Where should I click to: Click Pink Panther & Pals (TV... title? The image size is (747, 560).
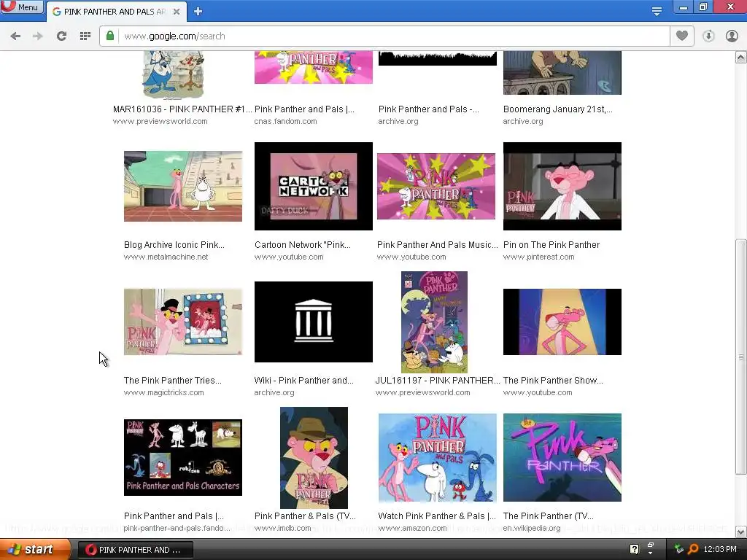click(x=305, y=516)
